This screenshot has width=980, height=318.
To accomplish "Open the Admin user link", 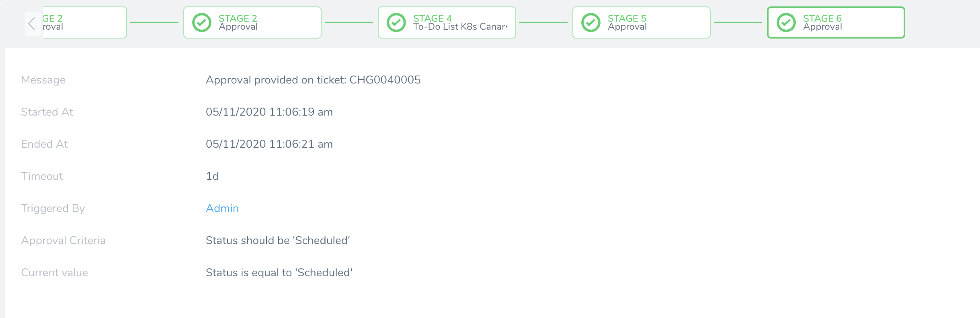I will (222, 208).
